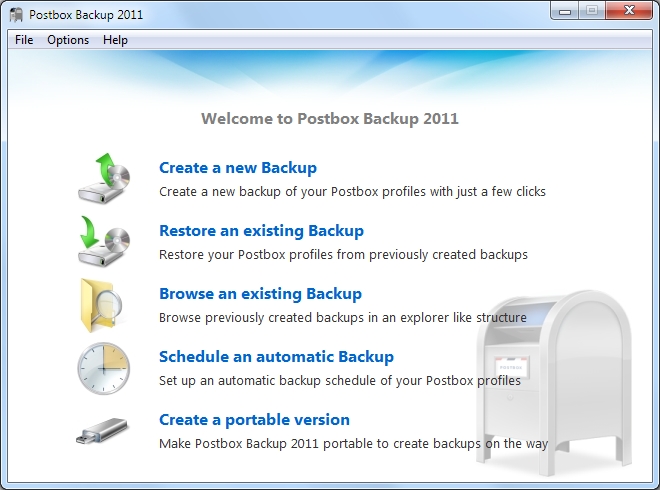660x490 pixels.
Task: Click the portable version USB stick icon
Action: click(102, 431)
